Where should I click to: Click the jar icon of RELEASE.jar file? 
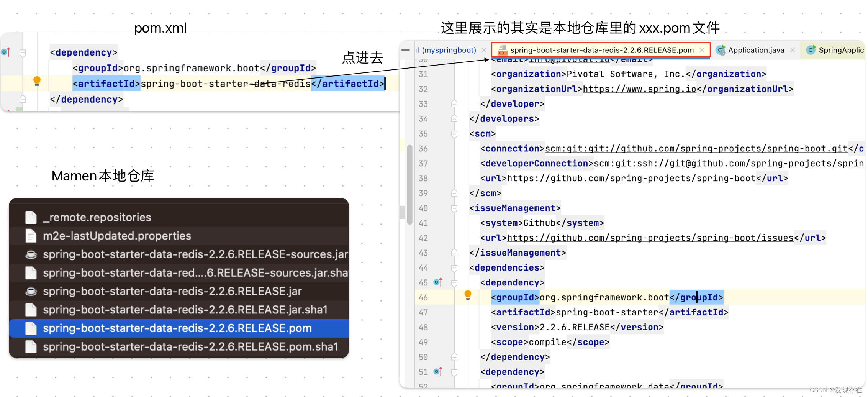coord(31,292)
